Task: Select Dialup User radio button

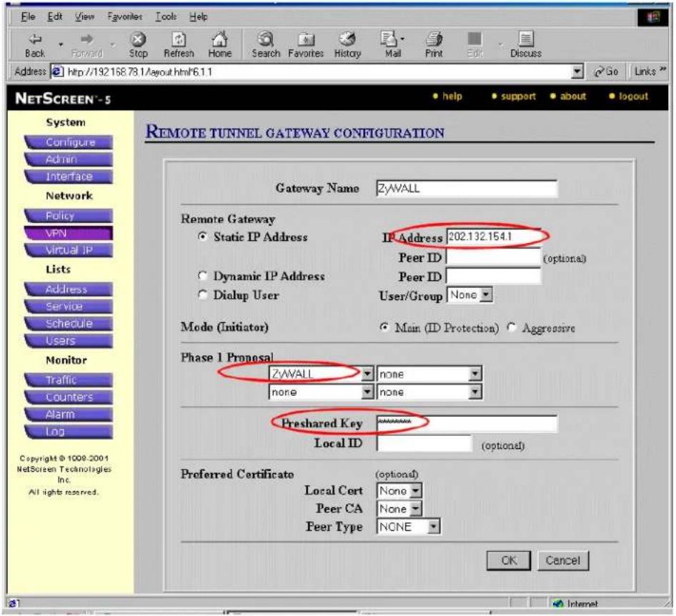Action: coord(202,294)
